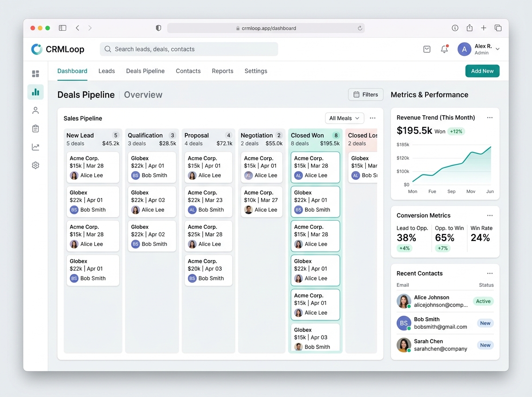Image resolution: width=532 pixels, height=397 pixels.
Task: Toggle the browser sidebar panel icon
Action: [x=63, y=28]
